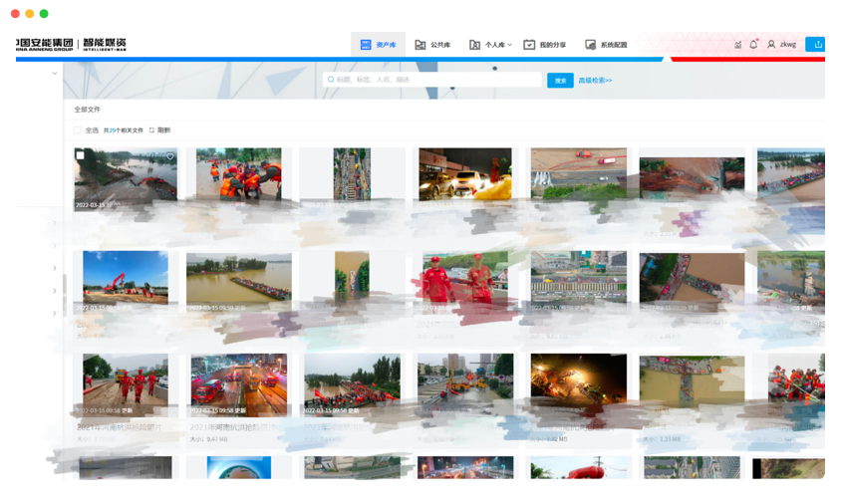
Task: Expand the lowest sidebar tree arrow
Action: pos(55,313)
